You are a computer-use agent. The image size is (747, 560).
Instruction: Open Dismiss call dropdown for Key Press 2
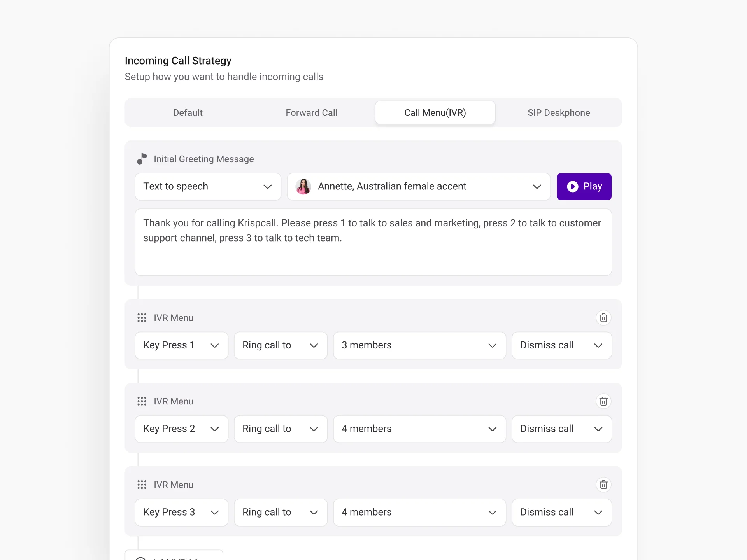562,429
